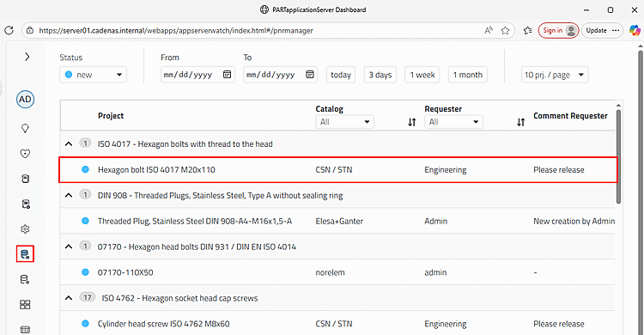Click the CSN / STN cell for Hexagon bolt ISO 4017 M20x110
644x335 pixels.
334,170
